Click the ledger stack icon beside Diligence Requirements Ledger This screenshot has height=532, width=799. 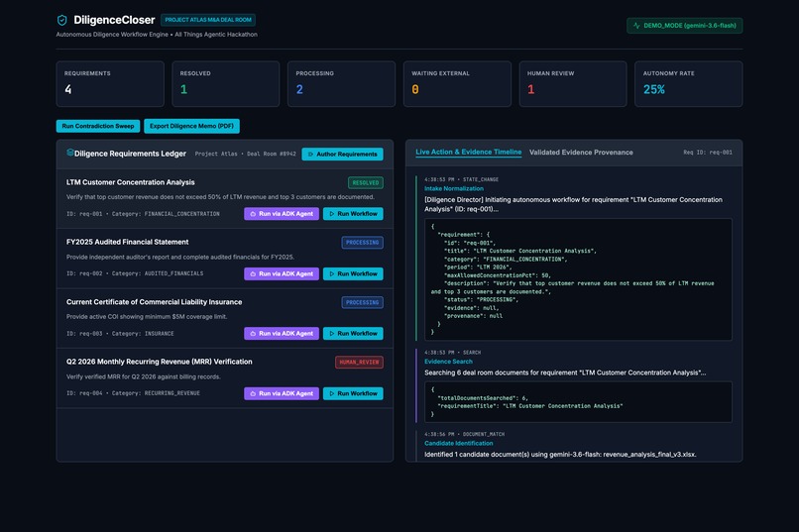69,153
